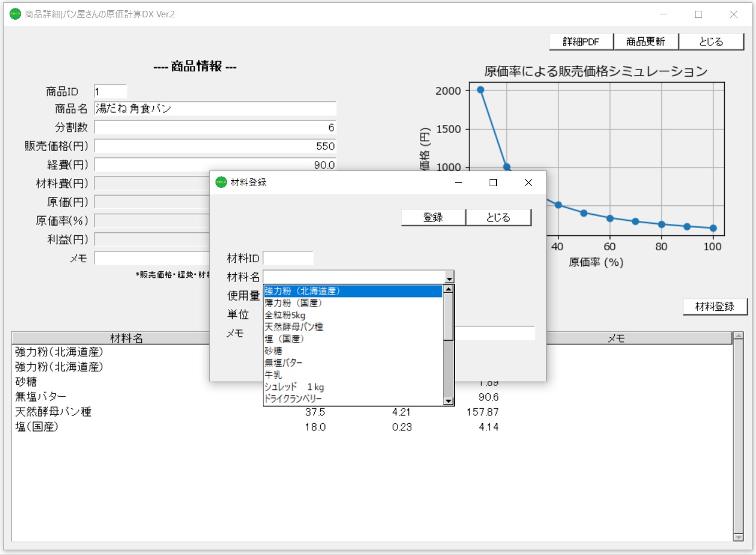Close the 材料登録 dialog with the X
756x555 pixels.
coord(528,183)
